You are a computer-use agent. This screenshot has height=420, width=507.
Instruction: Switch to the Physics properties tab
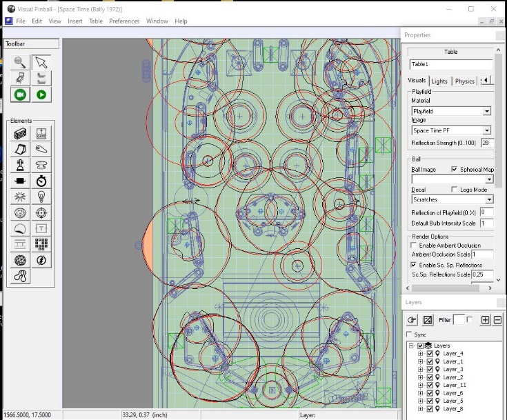click(x=465, y=81)
